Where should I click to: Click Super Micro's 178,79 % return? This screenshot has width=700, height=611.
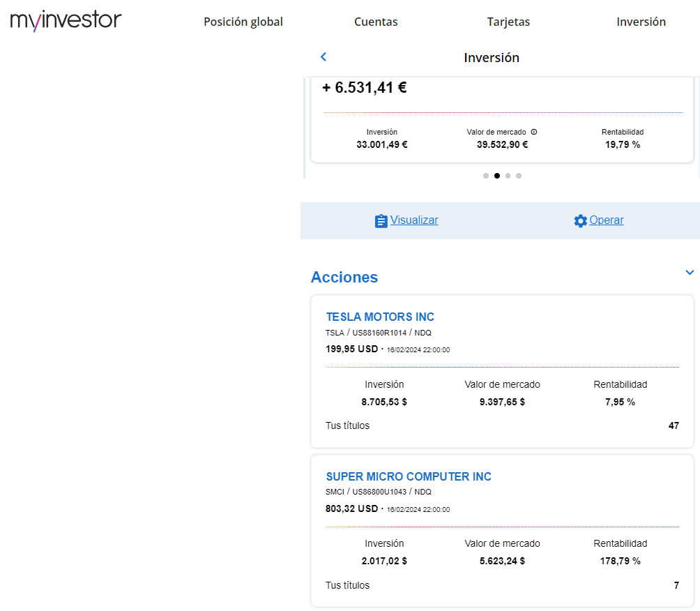click(x=620, y=561)
